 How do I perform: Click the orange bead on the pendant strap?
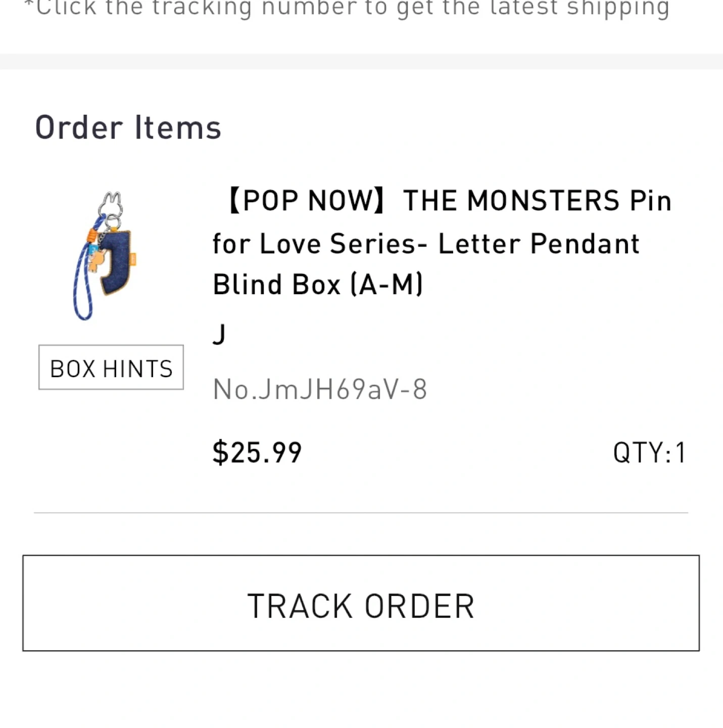(x=91, y=234)
